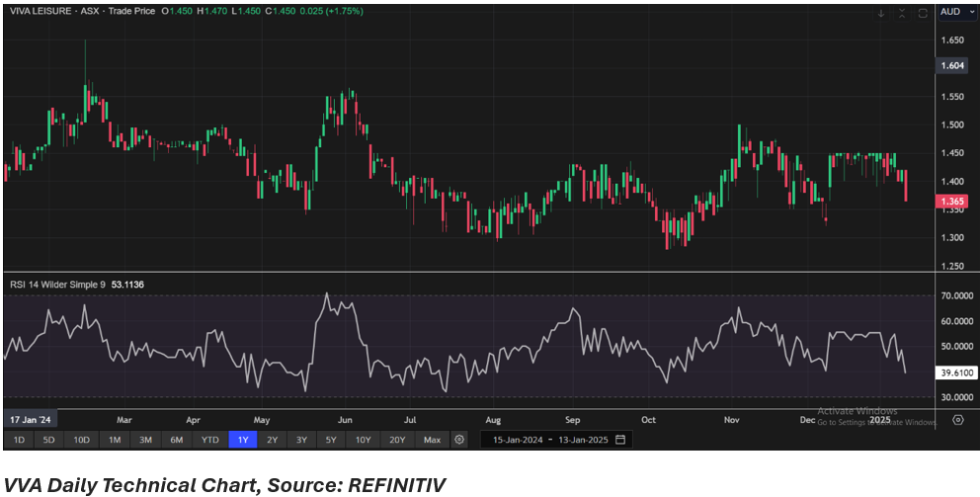Click the up arrow icon in chart header
Viewport: 980px width, 497px height.
click(x=901, y=13)
